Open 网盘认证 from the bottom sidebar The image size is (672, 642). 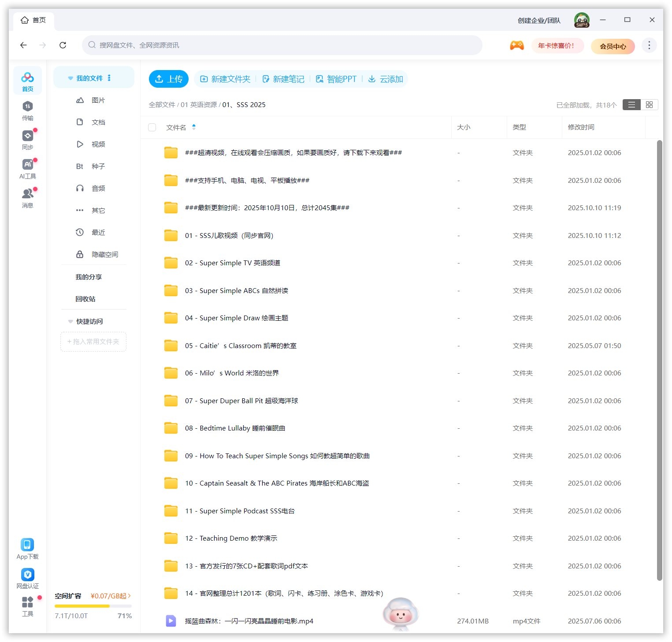click(x=27, y=578)
